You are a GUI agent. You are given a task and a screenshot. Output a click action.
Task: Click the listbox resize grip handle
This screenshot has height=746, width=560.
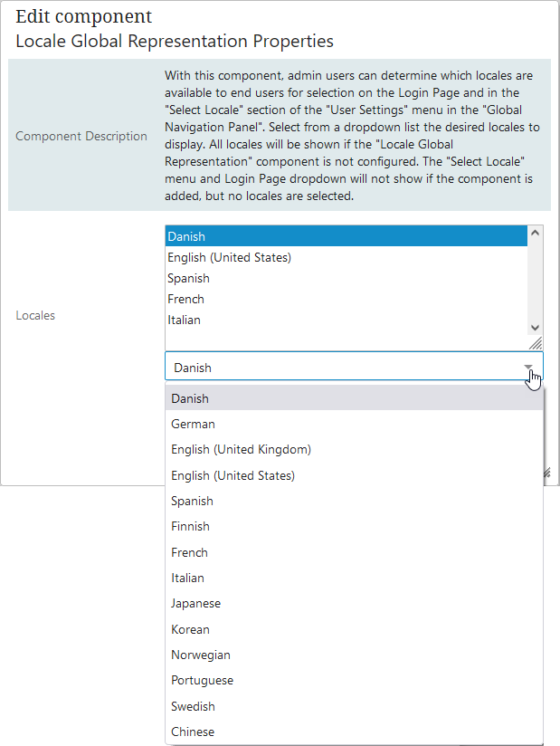pyautogui.click(x=536, y=343)
